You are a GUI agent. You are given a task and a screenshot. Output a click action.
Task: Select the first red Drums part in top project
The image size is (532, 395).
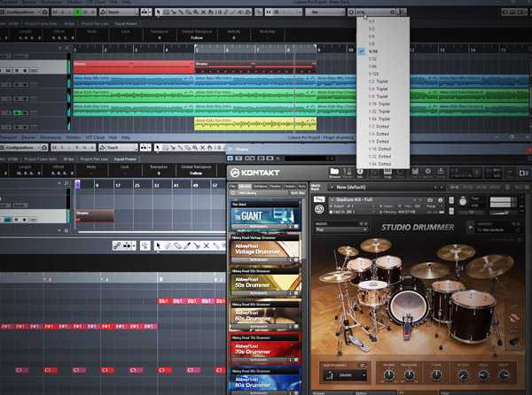134,66
